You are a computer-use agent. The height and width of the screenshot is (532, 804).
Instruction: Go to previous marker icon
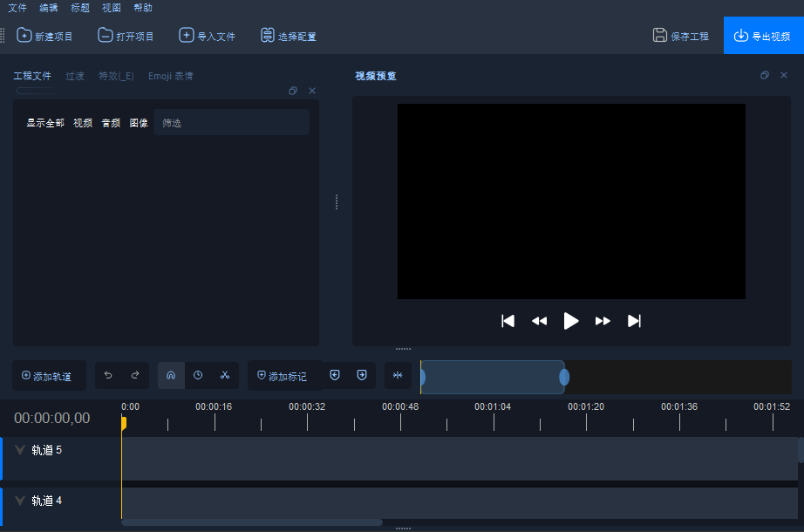(x=335, y=375)
